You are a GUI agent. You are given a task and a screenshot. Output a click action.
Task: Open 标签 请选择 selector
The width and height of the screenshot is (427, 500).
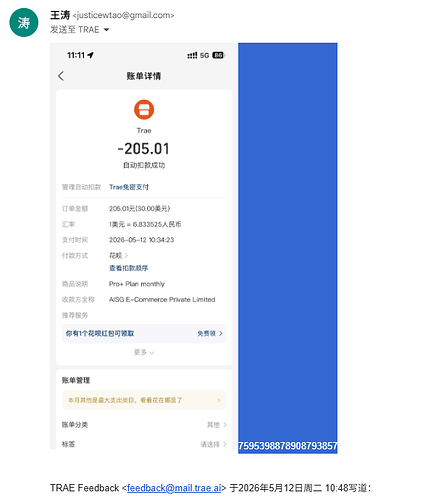tap(213, 444)
